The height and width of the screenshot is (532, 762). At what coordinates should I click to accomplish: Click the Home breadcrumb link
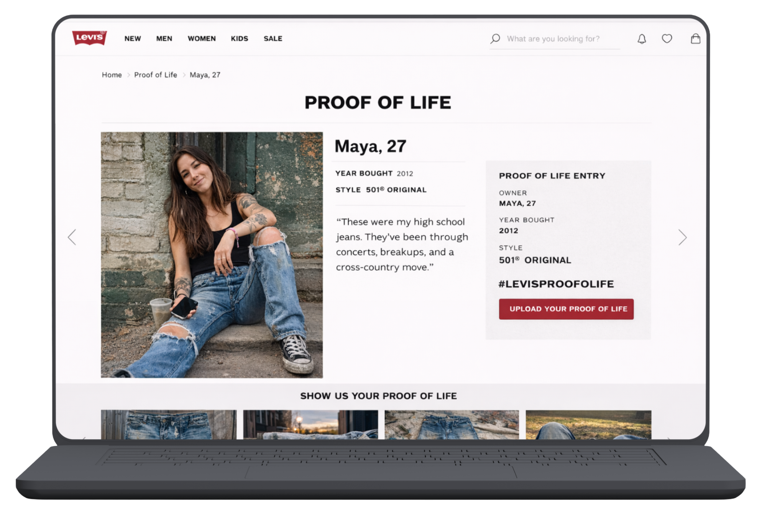pyautogui.click(x=112, y=75)
